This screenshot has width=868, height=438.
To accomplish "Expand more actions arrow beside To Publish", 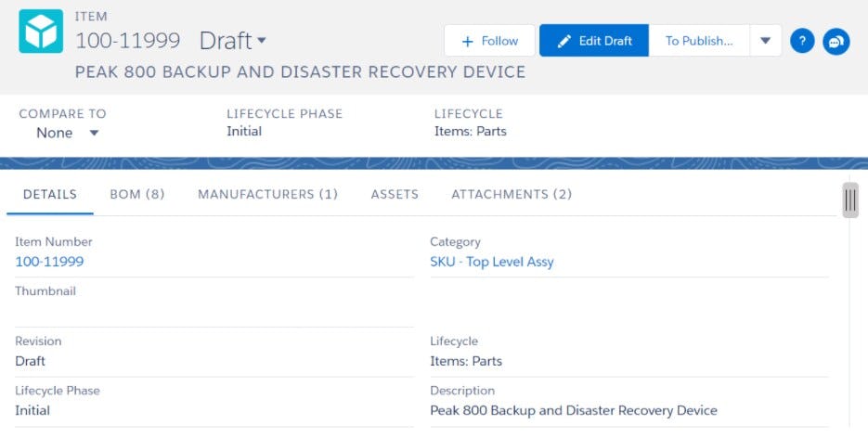I will 765,41.
